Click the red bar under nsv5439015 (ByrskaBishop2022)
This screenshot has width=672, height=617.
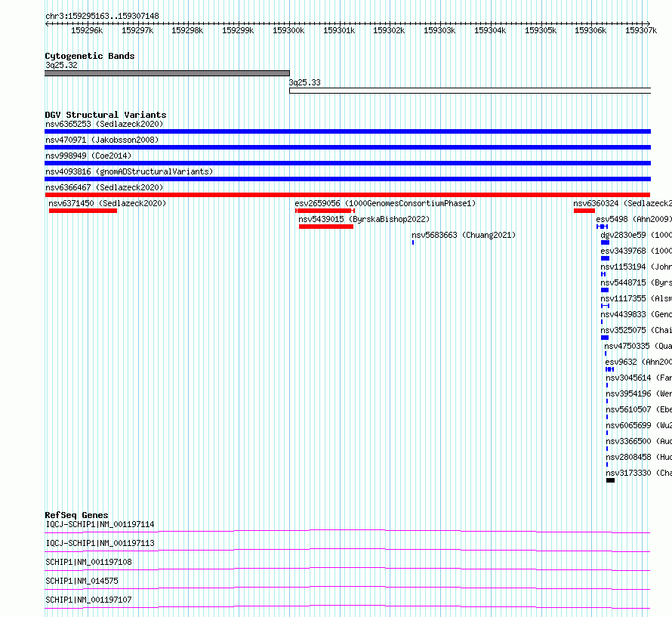click(326, 227)
